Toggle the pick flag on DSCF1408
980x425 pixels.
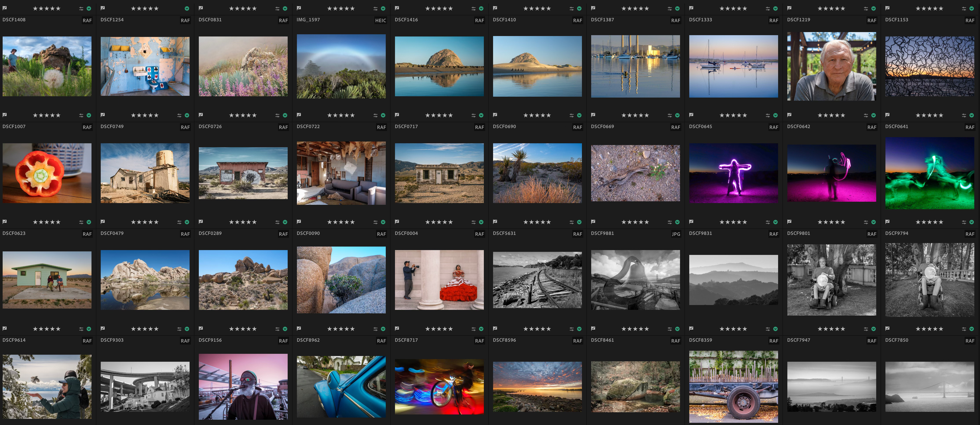pos(5,8)
